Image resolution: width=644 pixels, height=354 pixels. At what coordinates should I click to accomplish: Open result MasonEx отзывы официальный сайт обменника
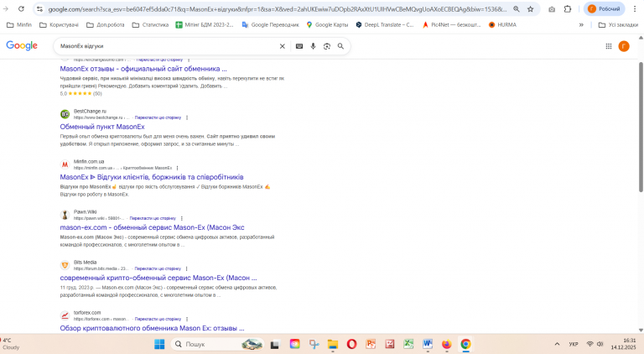[143, 69]
